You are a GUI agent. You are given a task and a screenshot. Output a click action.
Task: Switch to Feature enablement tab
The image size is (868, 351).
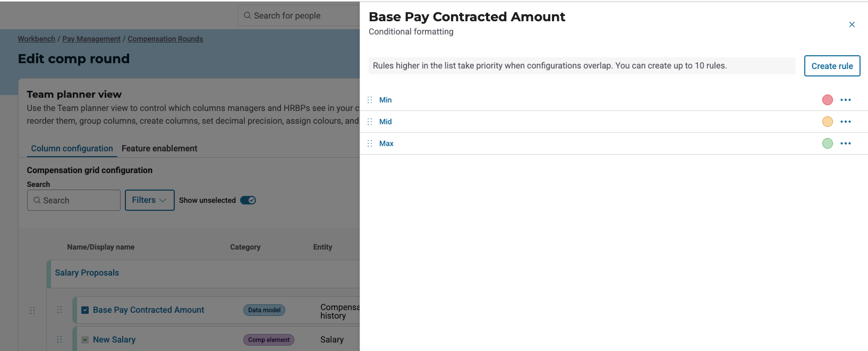point(159,149)
